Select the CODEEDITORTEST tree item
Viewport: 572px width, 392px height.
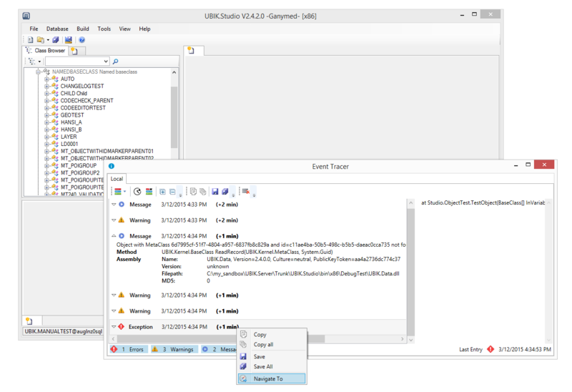[83, 108]
